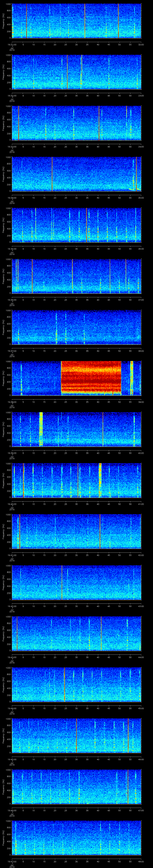Click the wide red noise block in 19:38 panel
This screenshot has height=868, width=153.
(x=91, y=377)
